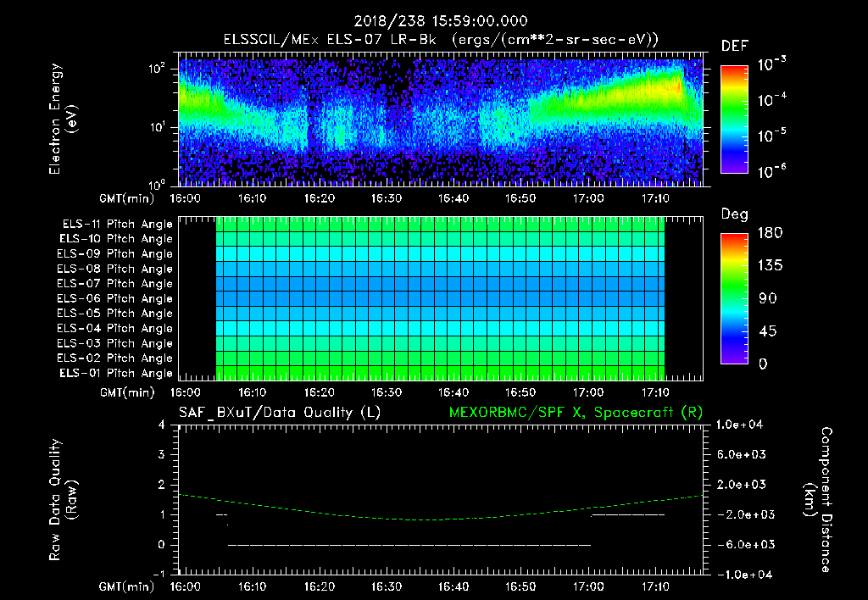Click the 16:40 tick under the data quality plot
868x600 pixels.
(453, 586)
